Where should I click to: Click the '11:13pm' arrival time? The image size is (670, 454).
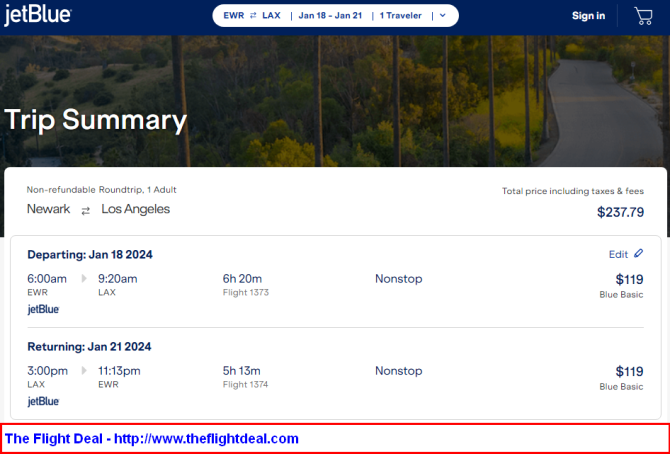tap(119, 371)
